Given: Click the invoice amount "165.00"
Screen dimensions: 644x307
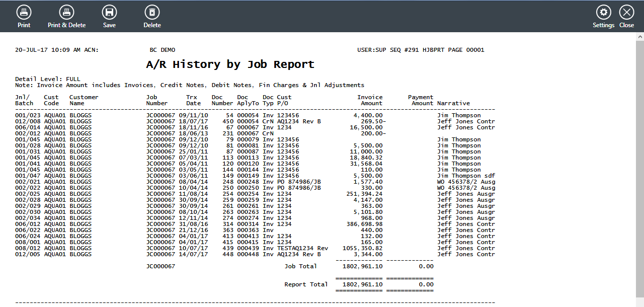Looking at the screenshot, I should click(372, 242).
